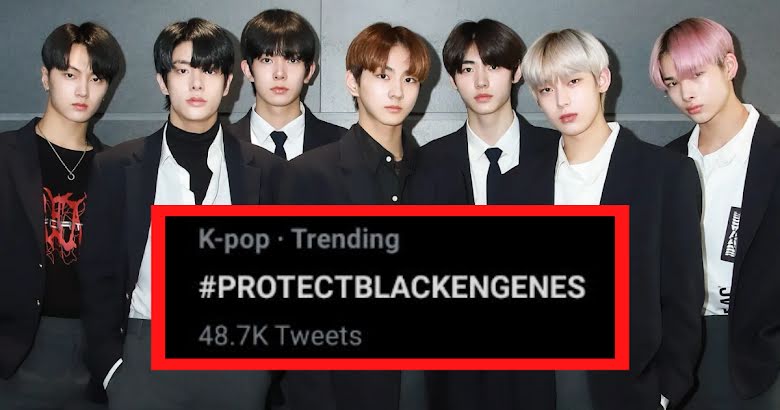Click the silver pendant necklace
780x410 pixels.
tap(71, 176)
